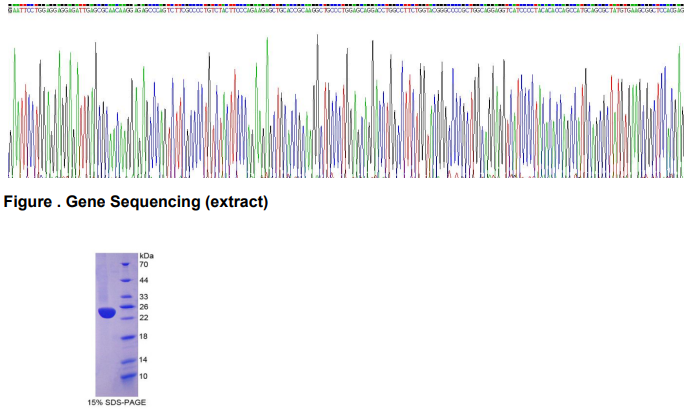Click the 26 kDa marker label
The height and width of the screenshot is (411, 690).
coord(143,307)
